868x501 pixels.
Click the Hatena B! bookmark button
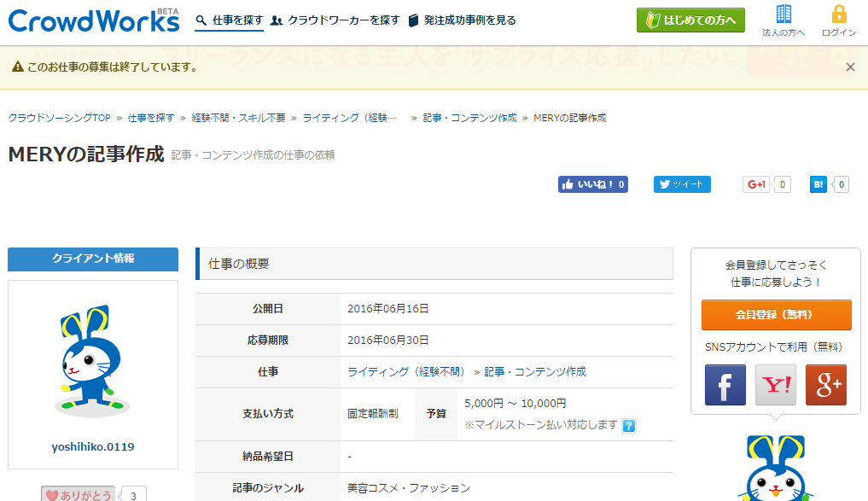(x=818, y=184)
